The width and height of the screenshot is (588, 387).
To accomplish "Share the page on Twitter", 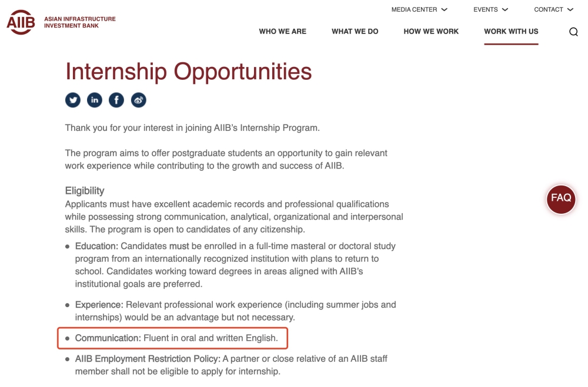I will point(73,100).
